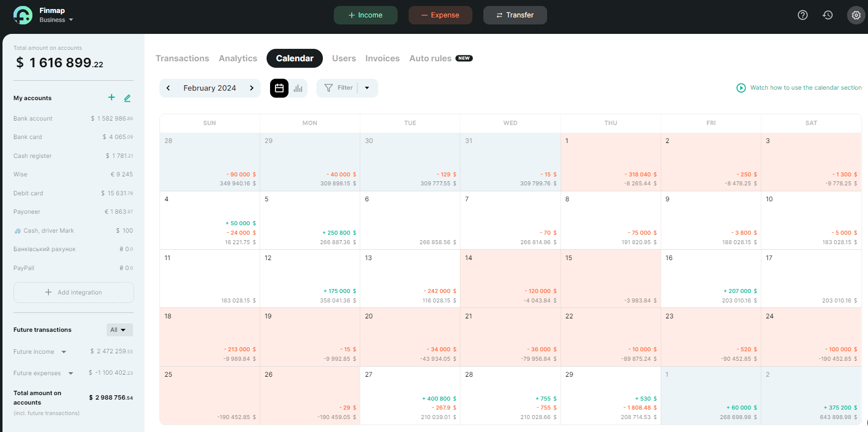
Task: Select the Bank account row
Action: point(73,119)
